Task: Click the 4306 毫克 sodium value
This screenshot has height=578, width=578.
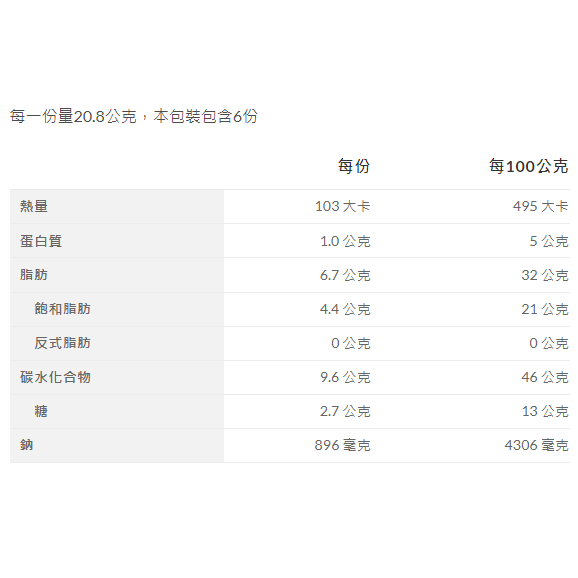Action: point(536,445)
